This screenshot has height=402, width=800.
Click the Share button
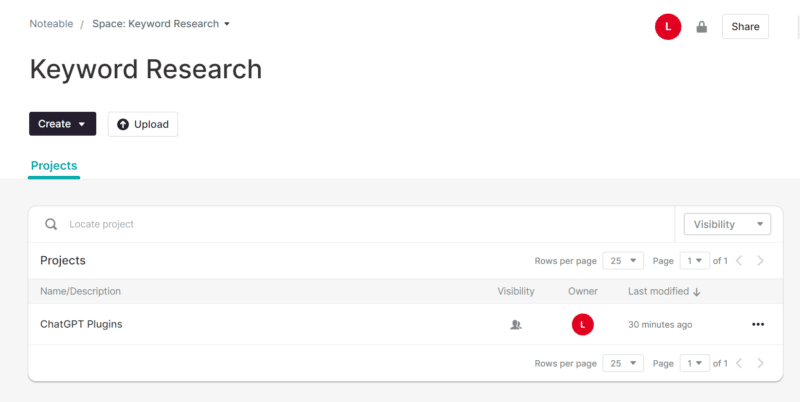click(745, 27)
